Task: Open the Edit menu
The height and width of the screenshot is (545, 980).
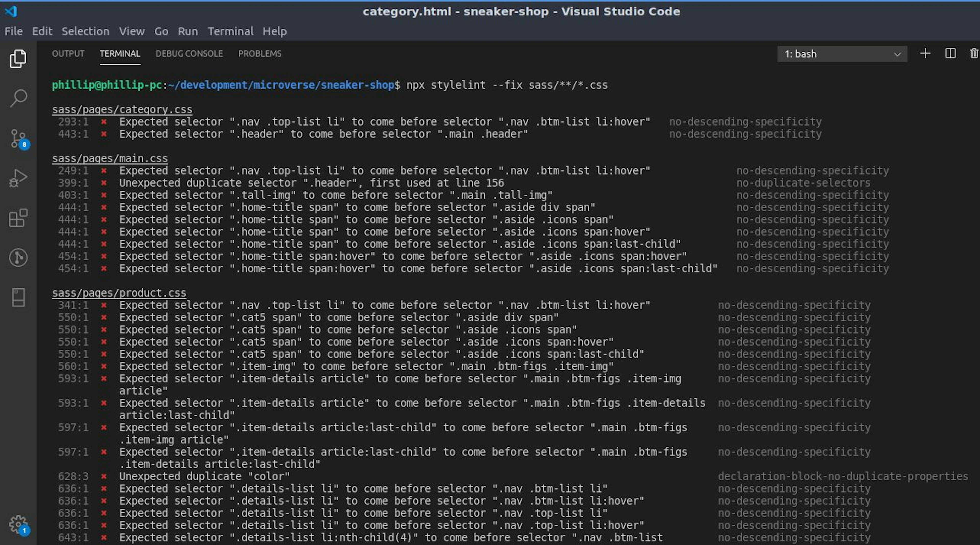Action: (x=42, y=31)
